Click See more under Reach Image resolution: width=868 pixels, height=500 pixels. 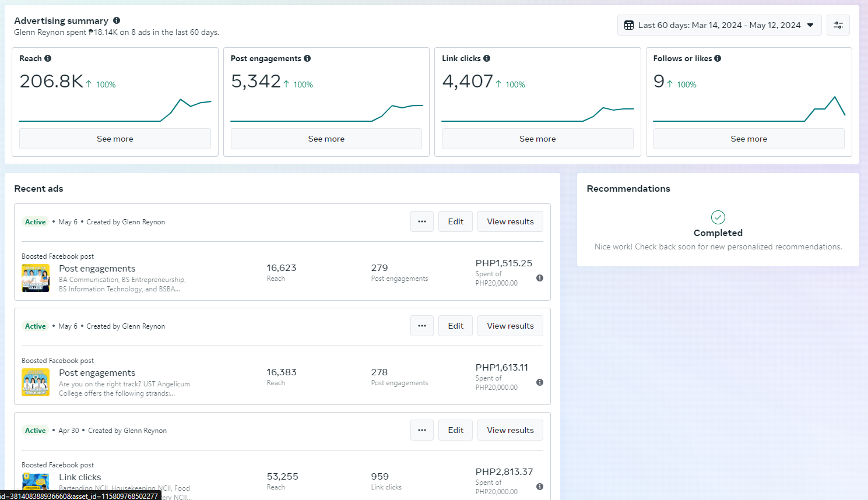(x=115, y=139)
